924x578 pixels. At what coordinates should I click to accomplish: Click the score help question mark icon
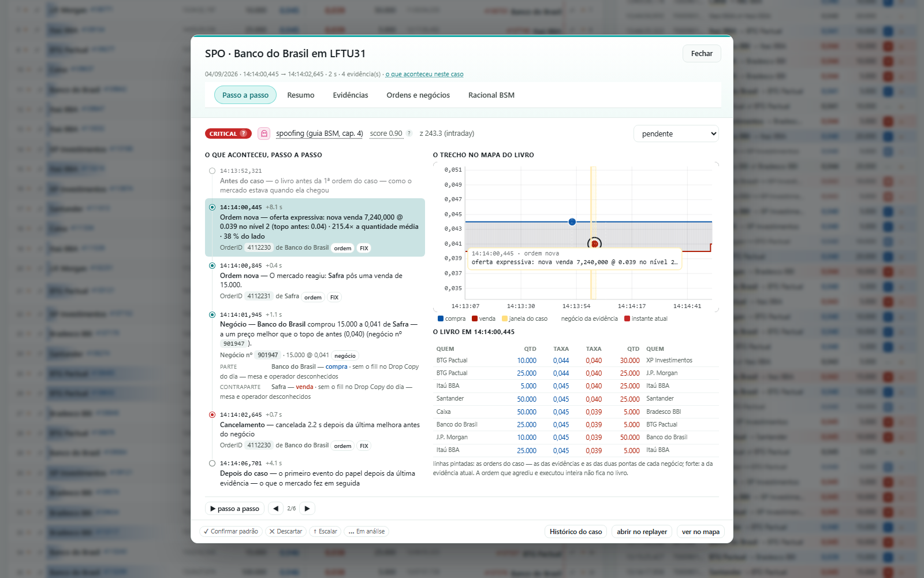click(409, 134)
